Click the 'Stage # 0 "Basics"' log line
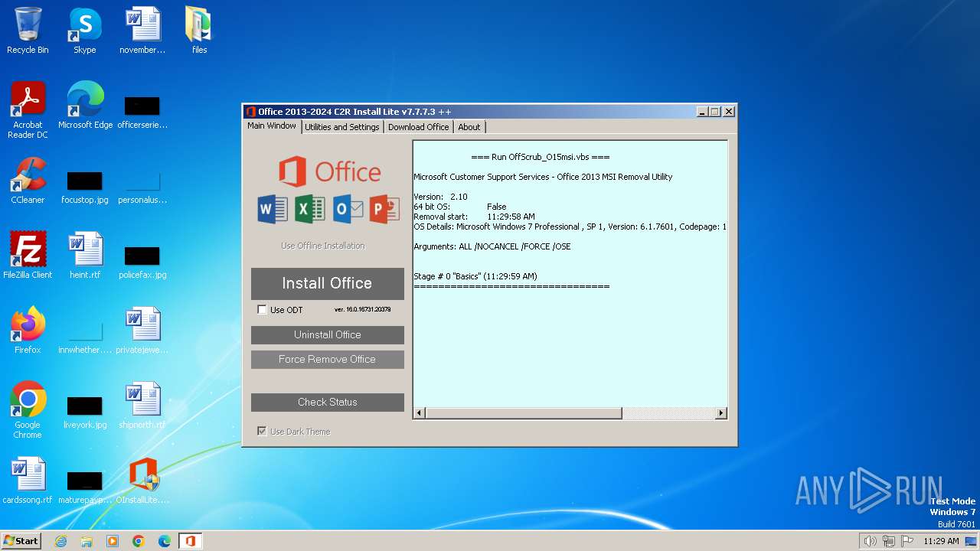Viewport: 980px width, 551px height. (475, 276)
